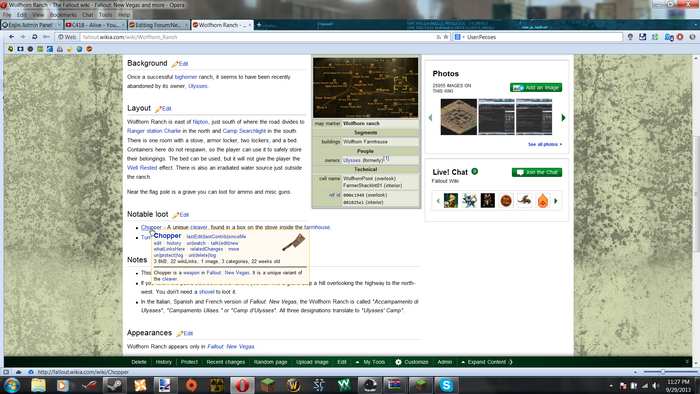Open a new tab with the plus button
This screenshot has width=700, height=394.
259,25
